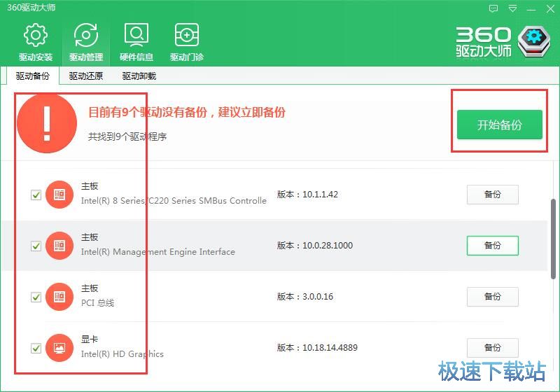
Task: Click the 显卡 category label
Action: pyautogui.click(x=90, y=339)
